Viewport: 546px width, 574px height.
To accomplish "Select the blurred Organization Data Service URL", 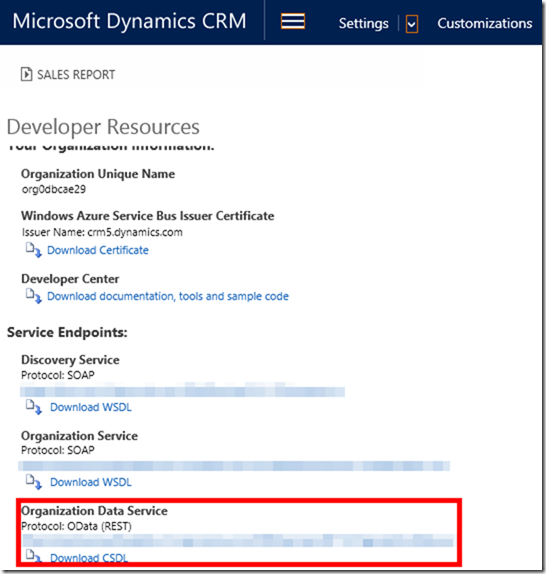I will click(x=238, y=540).
